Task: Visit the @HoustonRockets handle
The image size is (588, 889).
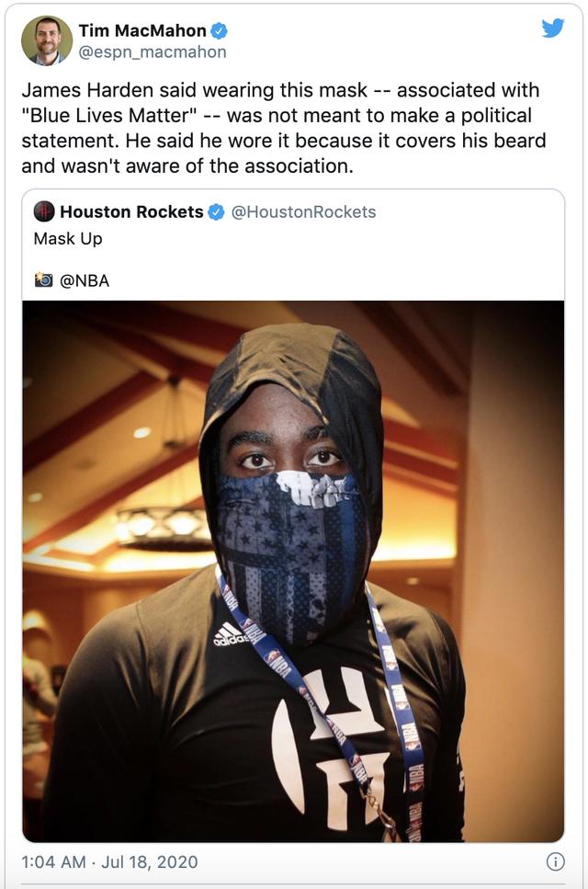Action: coord(303,212)
